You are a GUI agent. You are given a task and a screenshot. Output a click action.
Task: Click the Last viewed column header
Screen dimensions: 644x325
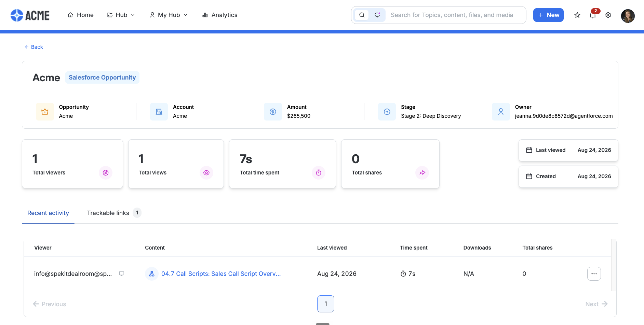[332, 248]
